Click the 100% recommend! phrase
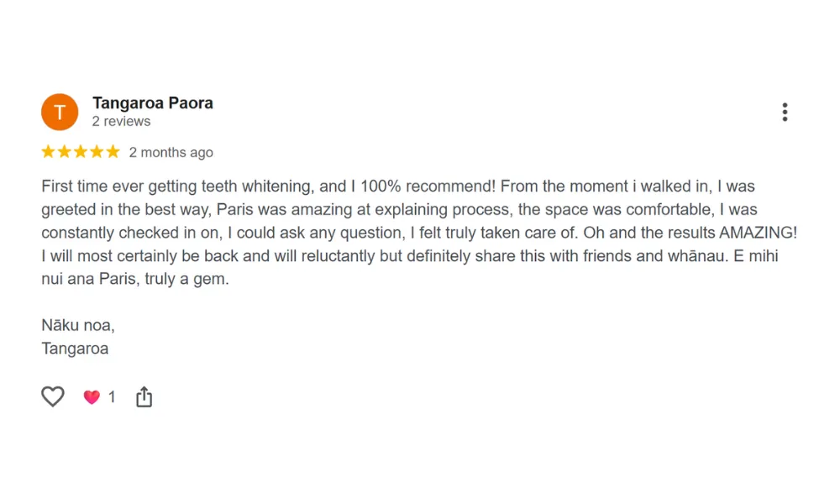 (428, 186)
